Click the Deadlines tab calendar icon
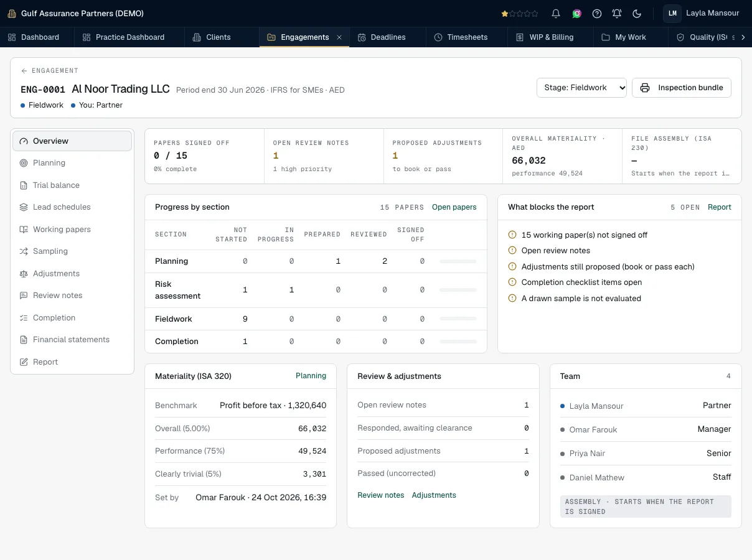The image size is (752, 560). [x=362, y=37]
